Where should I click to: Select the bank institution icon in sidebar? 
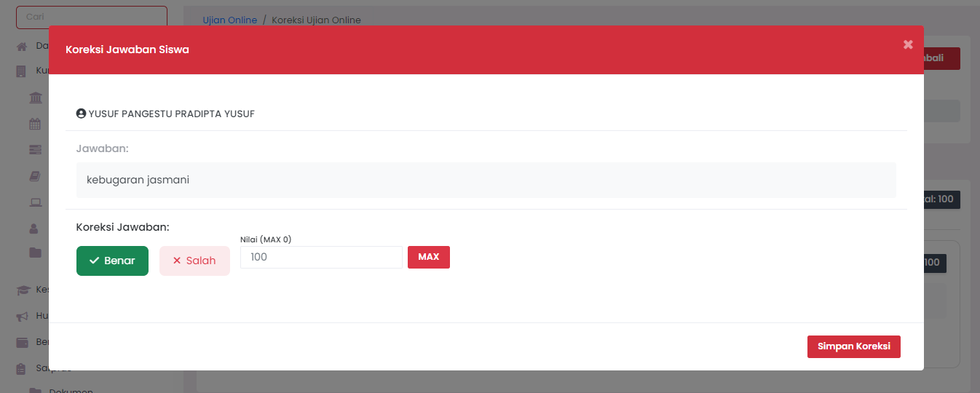(35, 98)
